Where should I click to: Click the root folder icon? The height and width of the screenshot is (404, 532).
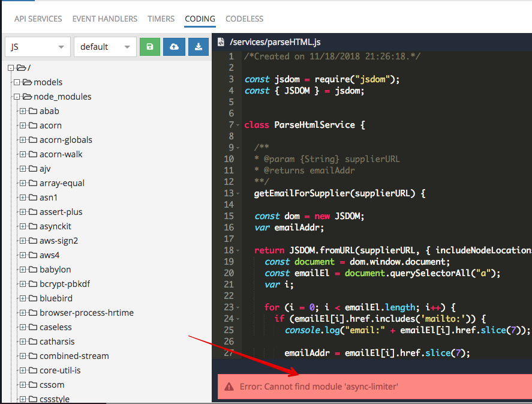(x=21, y=68)
